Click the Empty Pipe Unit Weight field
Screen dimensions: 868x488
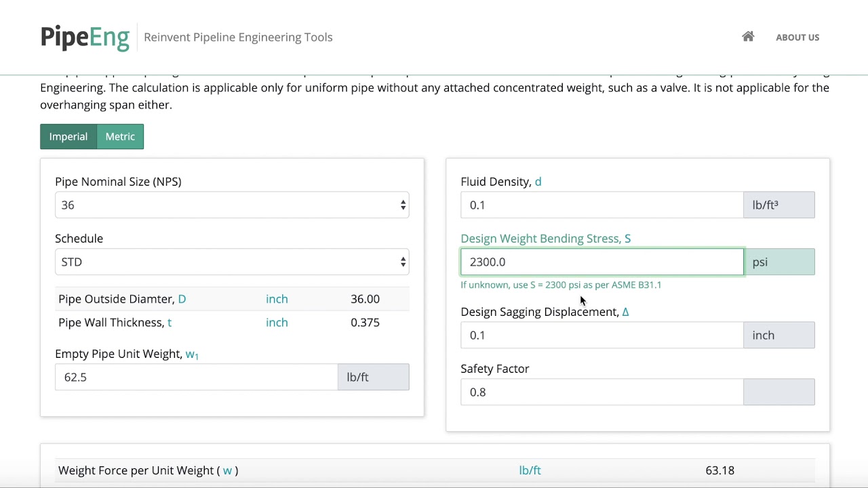(x=197, y=377)
